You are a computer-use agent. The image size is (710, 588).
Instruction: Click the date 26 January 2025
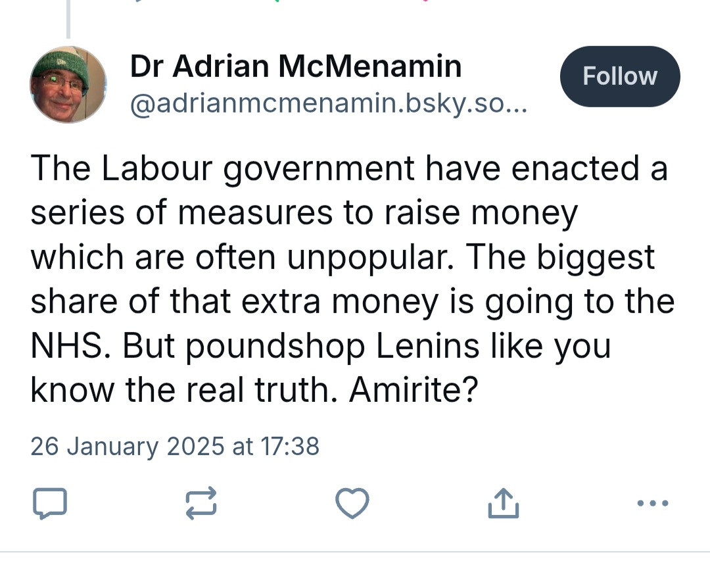[128, 447]
